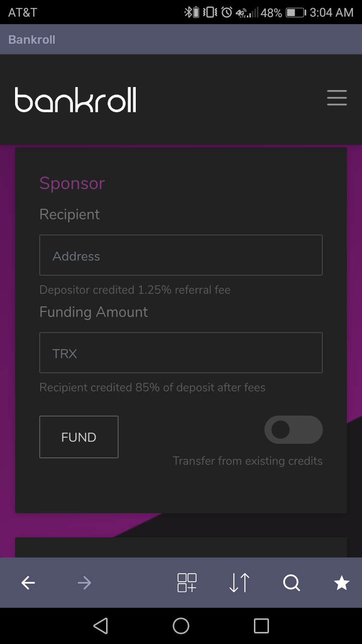The image size is (362, 644).
Task: Tap the up-down arrows icon
Action: click(x=239, y=583)
